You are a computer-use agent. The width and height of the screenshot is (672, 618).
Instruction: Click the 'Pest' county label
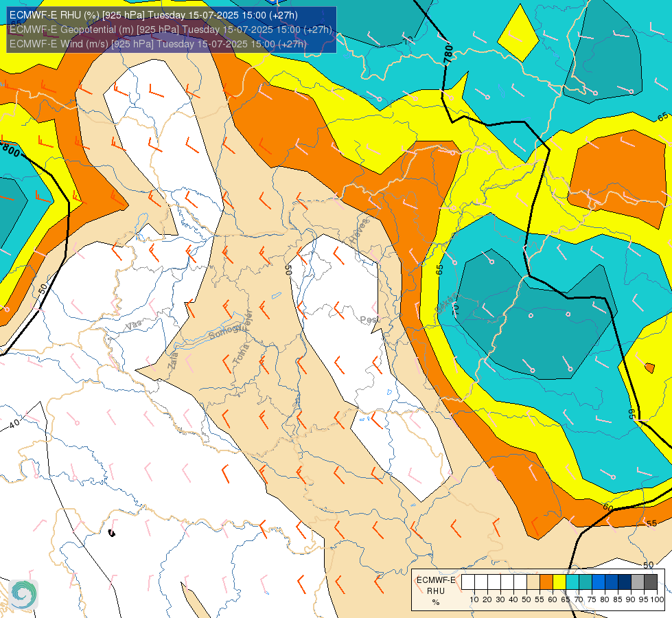369,320
